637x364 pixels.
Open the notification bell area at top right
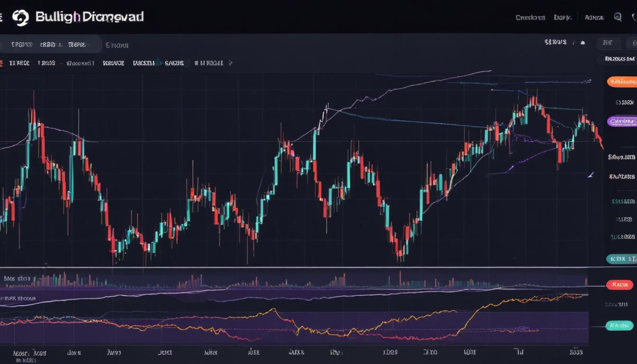pyautogui.click(x=634, y=17)
